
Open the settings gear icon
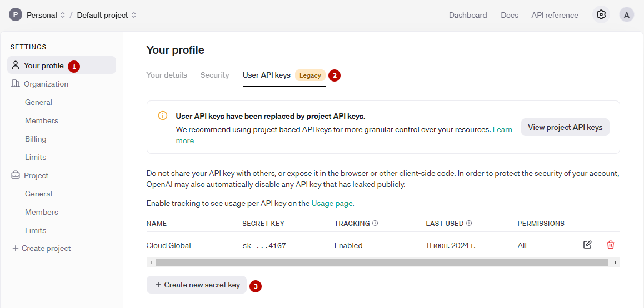pyautogui.click(x=601, y=15)
